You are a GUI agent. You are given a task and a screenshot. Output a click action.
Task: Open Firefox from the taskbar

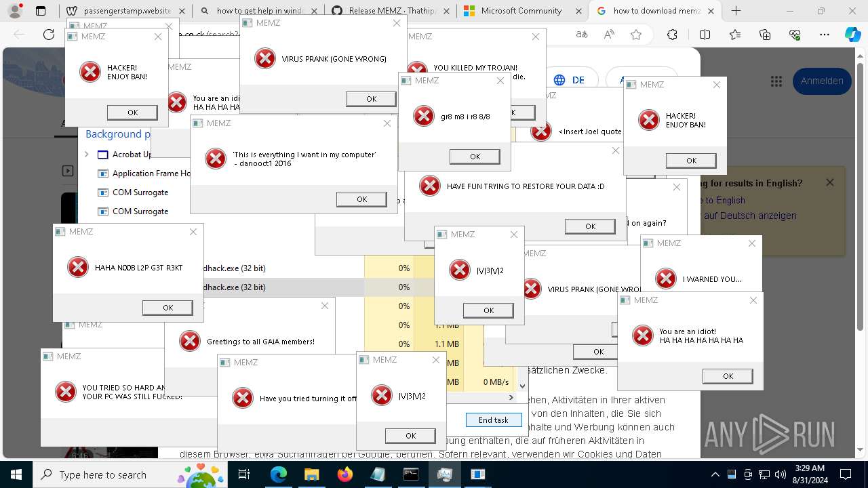[x=344, y=474]
